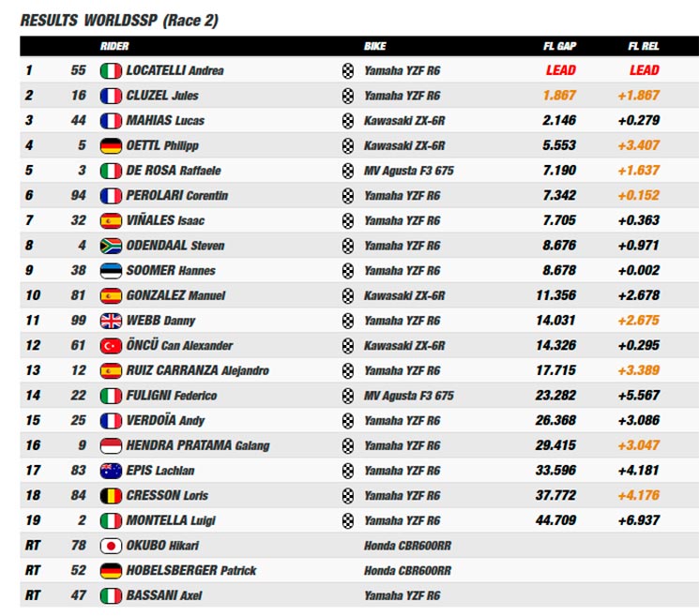This screenshot has height=616, width=699.
Task: Click the South African flag beside ODENDAAL Steven
Action: (x=111, y=246)
